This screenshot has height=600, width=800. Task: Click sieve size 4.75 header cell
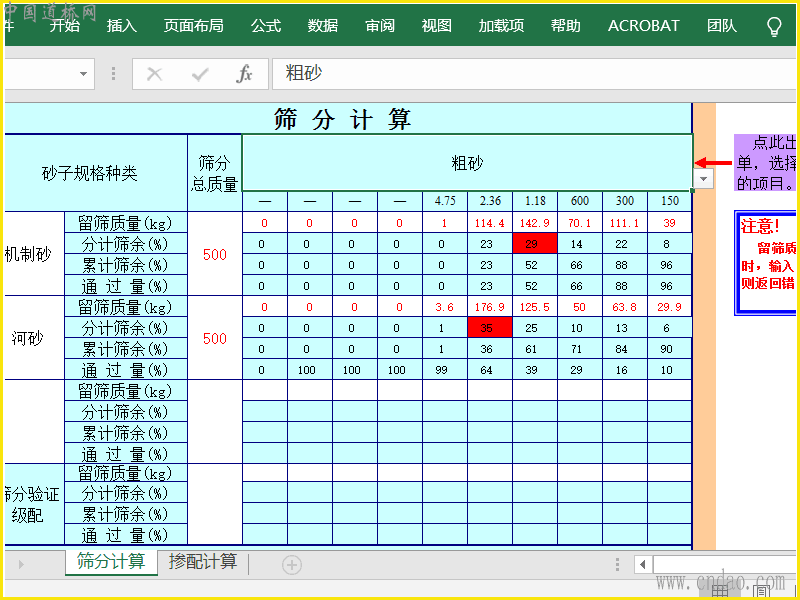(445, 201)
